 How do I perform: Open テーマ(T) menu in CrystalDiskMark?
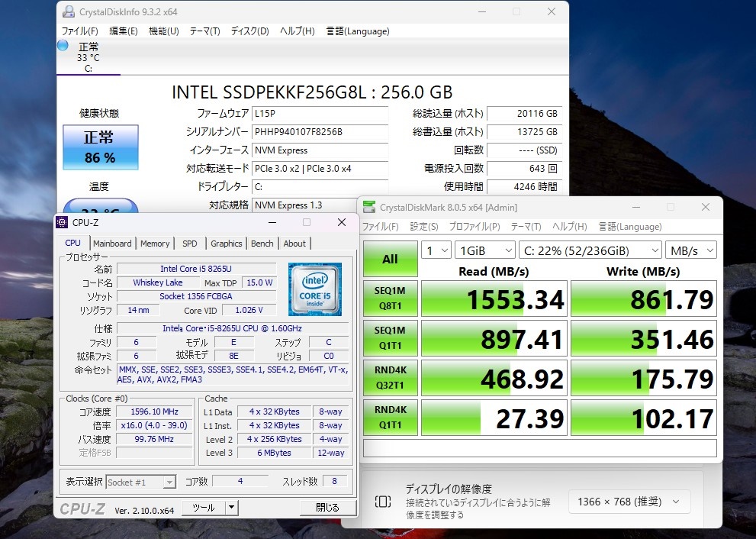pos(526,226)
